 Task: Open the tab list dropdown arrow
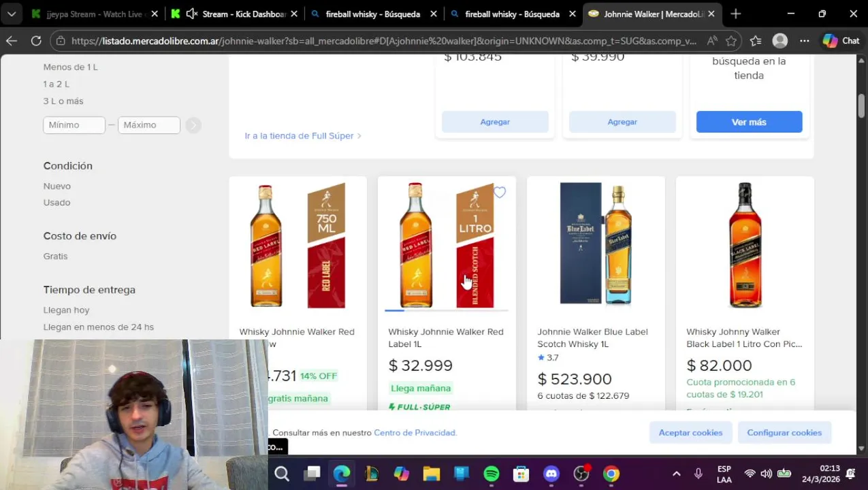(x=12, y=14)
